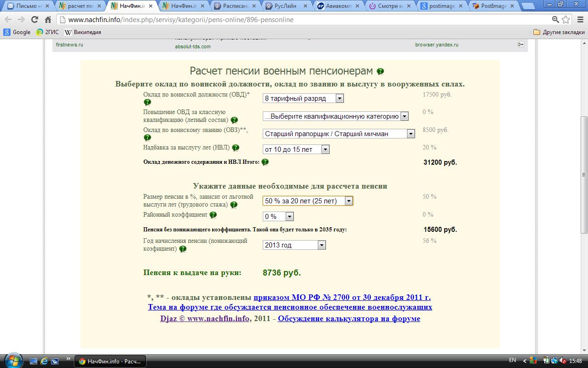This screenshot has height=368, width=588.
Task: Click Show Desktop icon in Quick Launch
Action: coord(33,362)
